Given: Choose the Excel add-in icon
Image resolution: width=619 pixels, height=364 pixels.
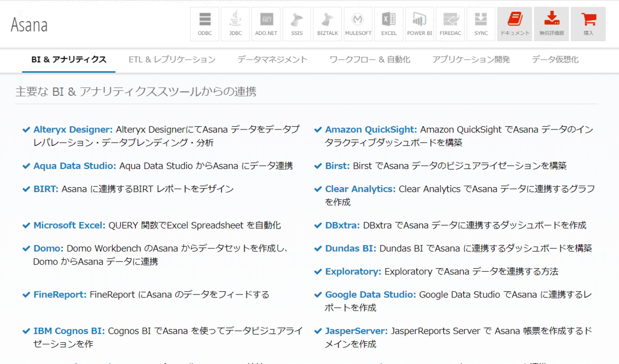Looking at the screenshot, I should [x=389, y=24].
